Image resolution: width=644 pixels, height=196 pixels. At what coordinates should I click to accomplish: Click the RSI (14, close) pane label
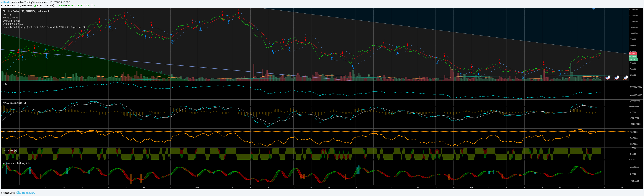coord(10,132)
